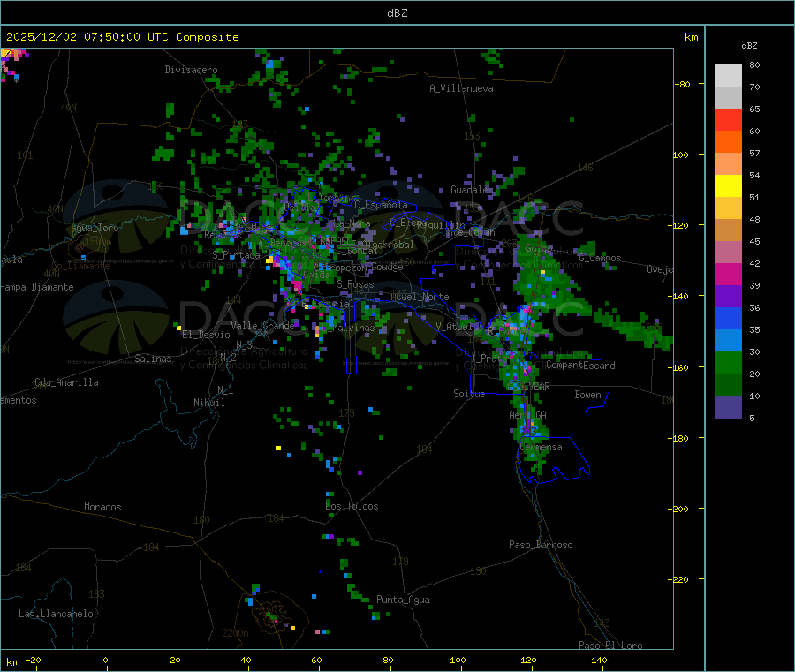795x672 pixels.
Task: Click the 'Lag.Llancanelo' map label
Action: (x=57, y=614)
